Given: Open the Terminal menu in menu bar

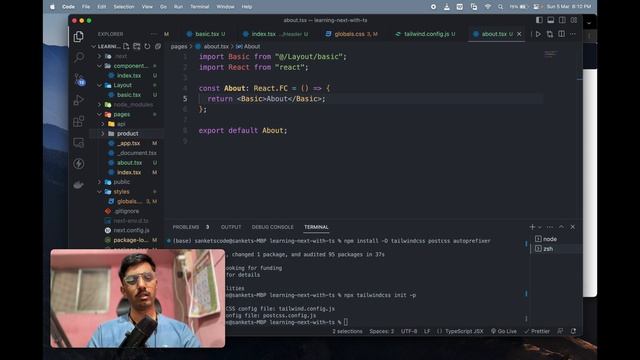Looking at the screenshot, I should [199, 7].
